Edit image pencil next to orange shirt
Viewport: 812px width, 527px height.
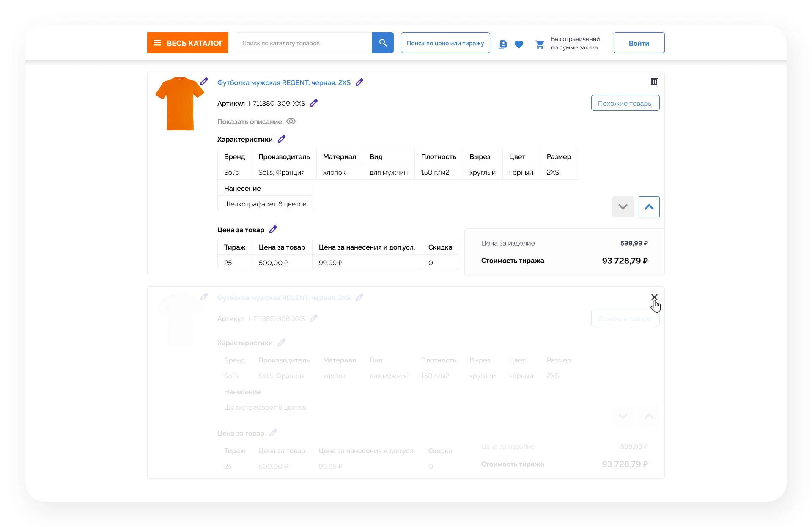[x=204, y=81]
